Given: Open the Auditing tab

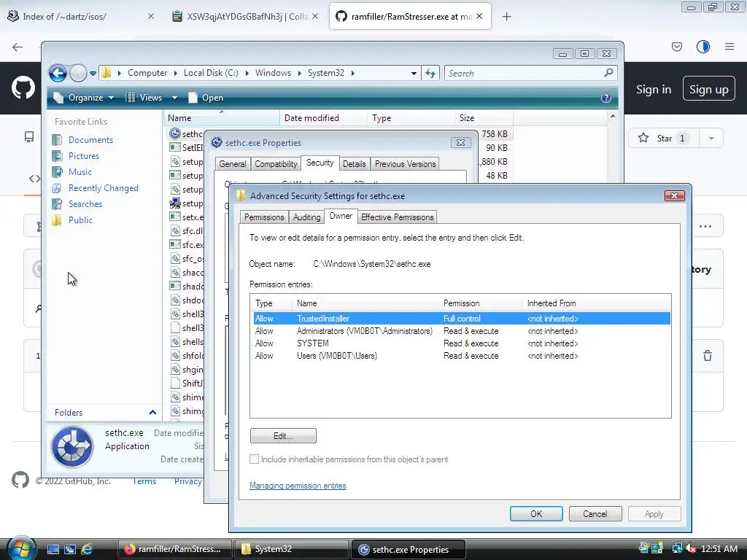Looking at the screenshot, I should (x=307, y=217).
